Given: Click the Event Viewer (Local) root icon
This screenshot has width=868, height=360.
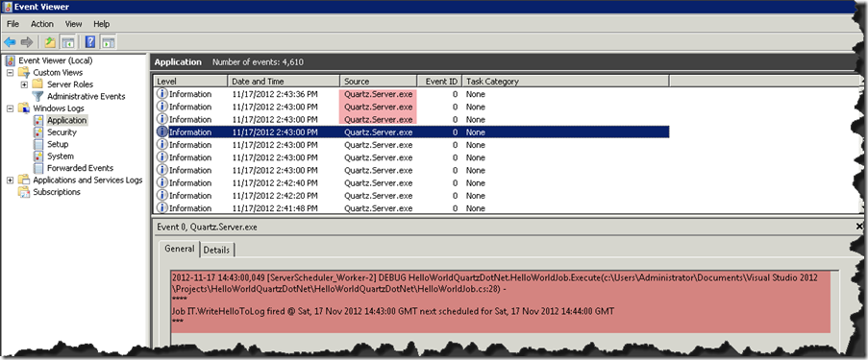Looking at the screenshot, I should (11, 60).
